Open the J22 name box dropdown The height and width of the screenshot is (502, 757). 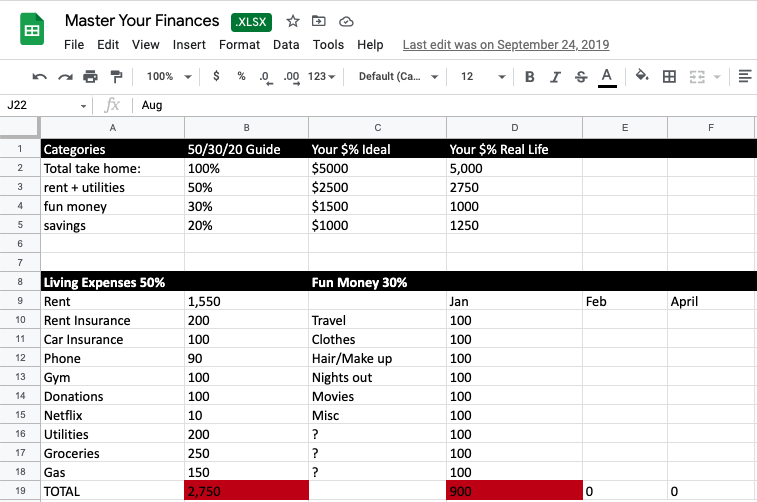point(83,106)
